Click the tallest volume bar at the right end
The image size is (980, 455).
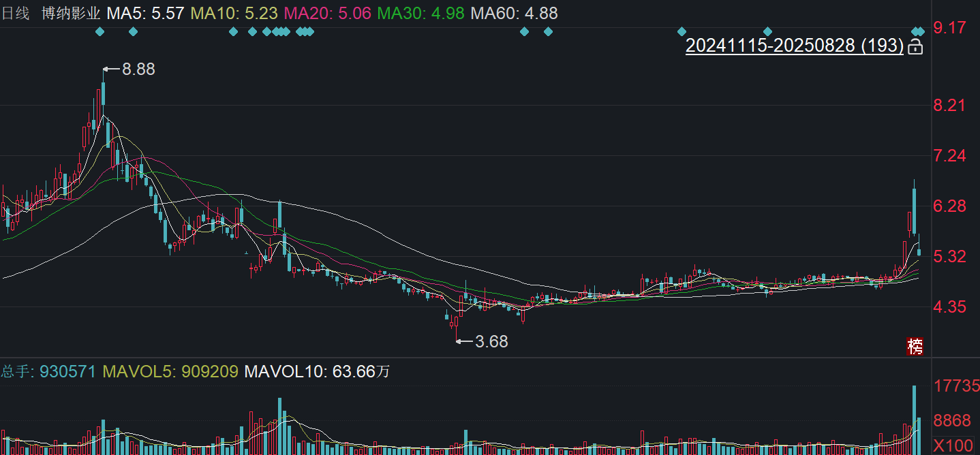[914, 420]
